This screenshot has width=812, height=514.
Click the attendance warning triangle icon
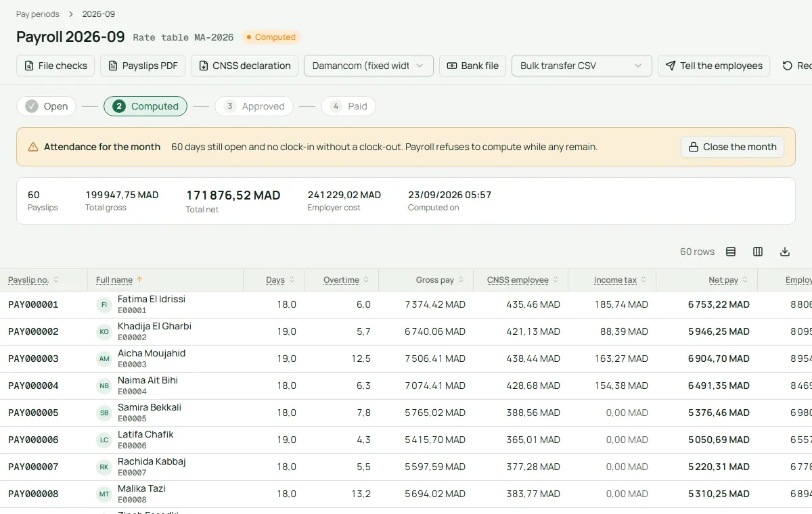tap(33, 147)
